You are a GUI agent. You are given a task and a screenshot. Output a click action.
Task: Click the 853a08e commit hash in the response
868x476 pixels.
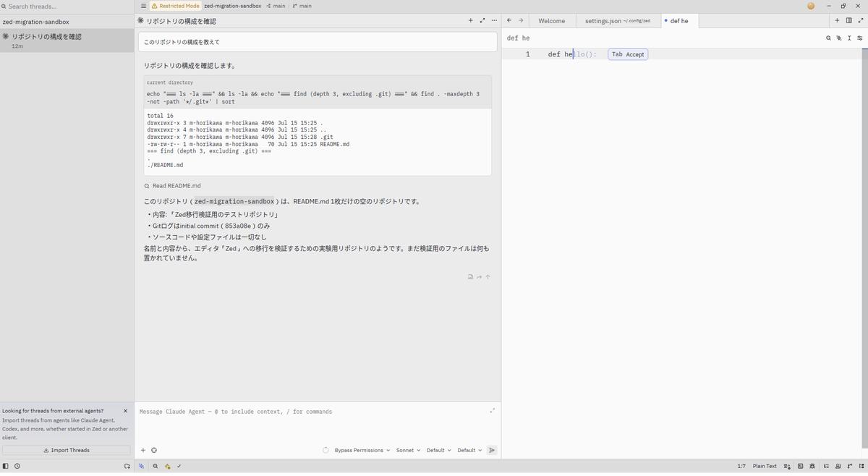tap(237, 226)
